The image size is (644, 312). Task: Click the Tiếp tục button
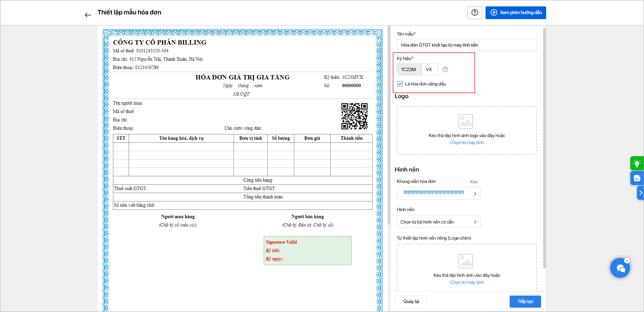coord(525,301)
